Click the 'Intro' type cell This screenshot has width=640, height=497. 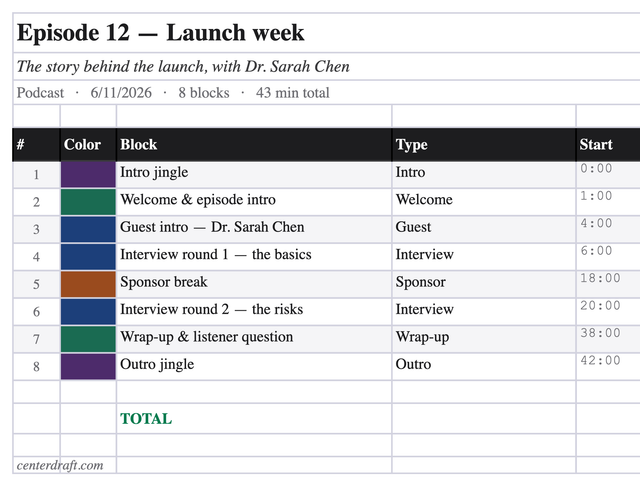coord(484,175)
